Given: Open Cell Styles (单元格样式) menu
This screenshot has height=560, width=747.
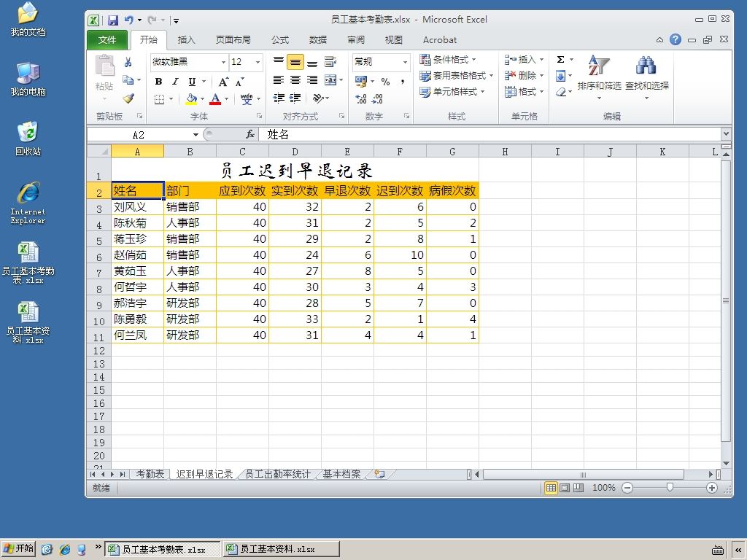Looking at the screenshot, I should pos(452,91).
